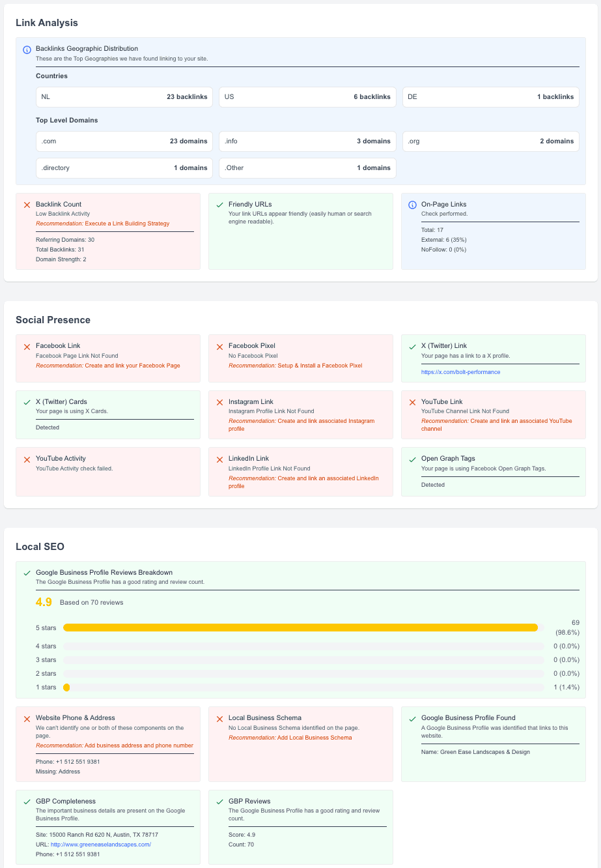The width and height of the screenshot is (601, 868).
Task: Click the green check on GBP Completeness card
Action: coord(26,801)
